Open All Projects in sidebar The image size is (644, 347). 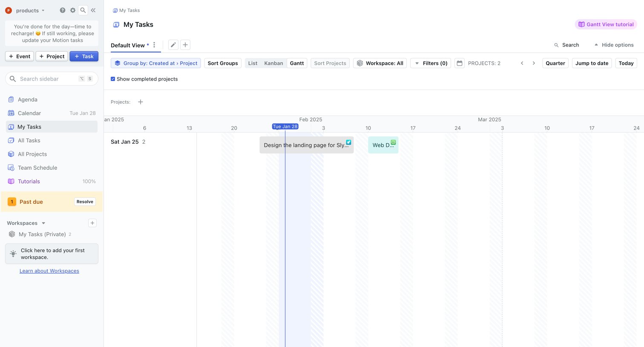[52, 154]
